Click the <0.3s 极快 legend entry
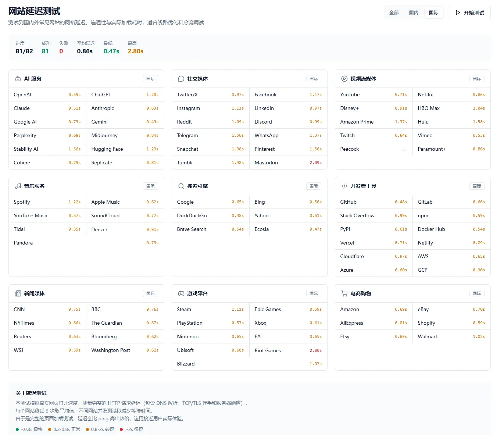 [29, 429]
